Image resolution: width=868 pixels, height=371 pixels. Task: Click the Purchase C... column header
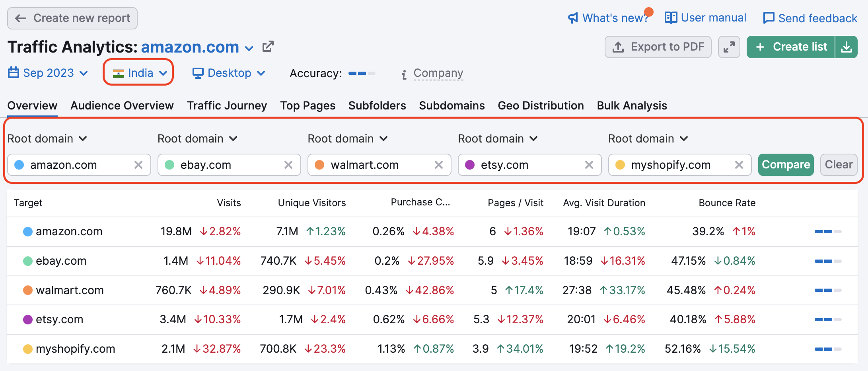[420, 202]
